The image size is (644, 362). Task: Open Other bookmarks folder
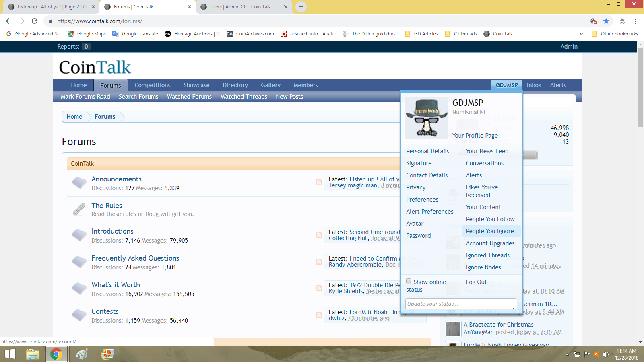pos(615,34)
